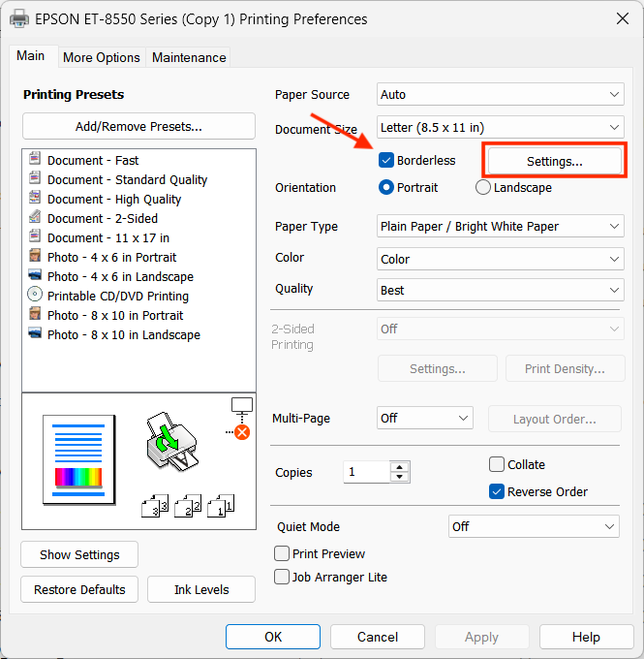Select 'Document - High Quality' preset text
The width and height of the screenshot is (644, 659).
(114, 199)
